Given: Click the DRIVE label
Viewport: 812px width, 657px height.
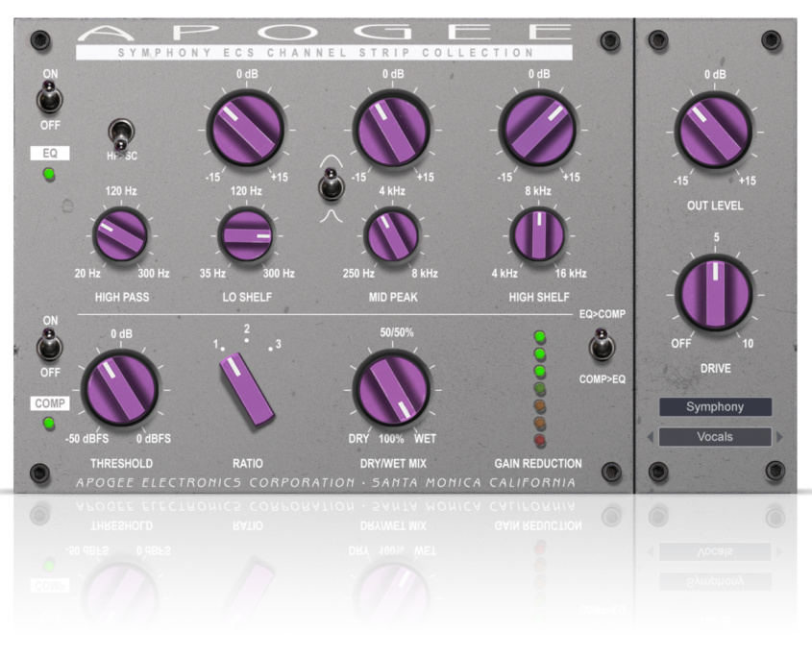Looking at the screenshot, I should coord(715,368).
